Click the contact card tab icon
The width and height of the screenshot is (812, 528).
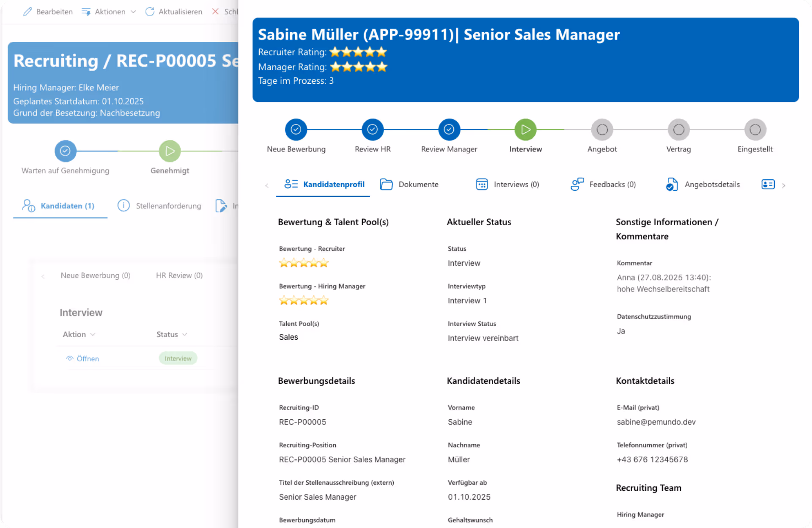(x=768, y=184)
